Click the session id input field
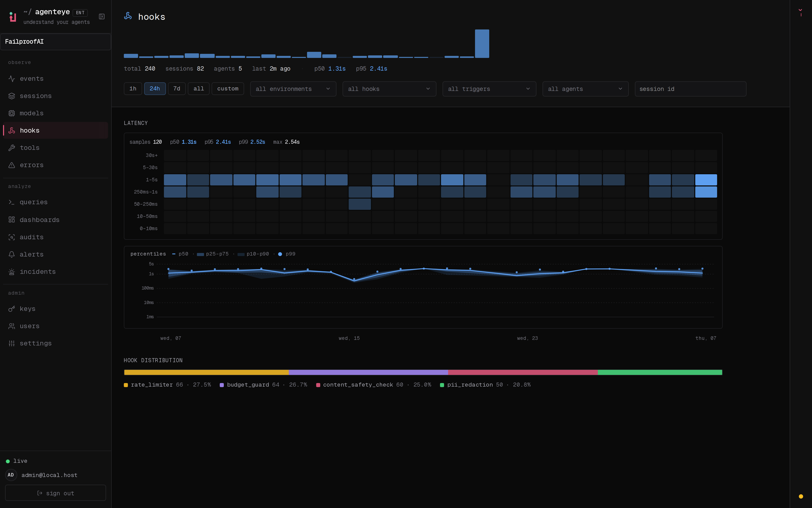 (x=690, y=89)
